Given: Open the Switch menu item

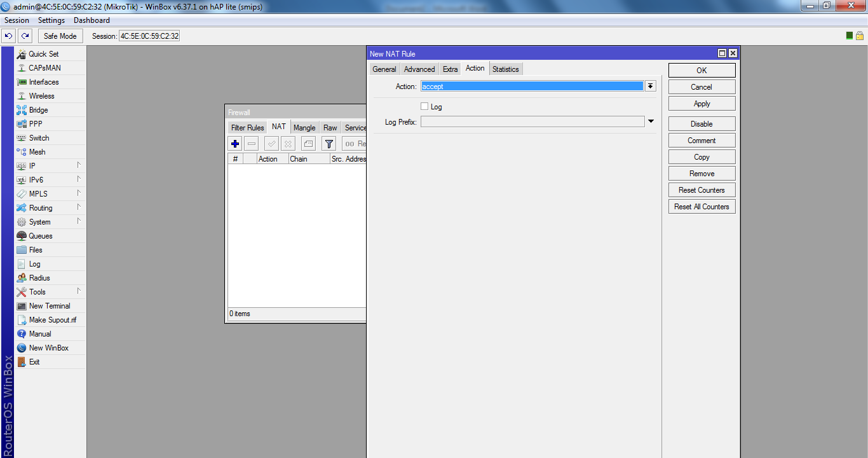Looking at the screenshot, I should tap(50, 138).
